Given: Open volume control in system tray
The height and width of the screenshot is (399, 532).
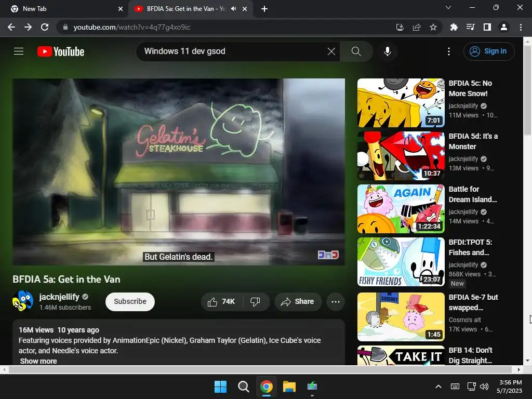Looking at the screenshot, I should click(x=484, y=386).
